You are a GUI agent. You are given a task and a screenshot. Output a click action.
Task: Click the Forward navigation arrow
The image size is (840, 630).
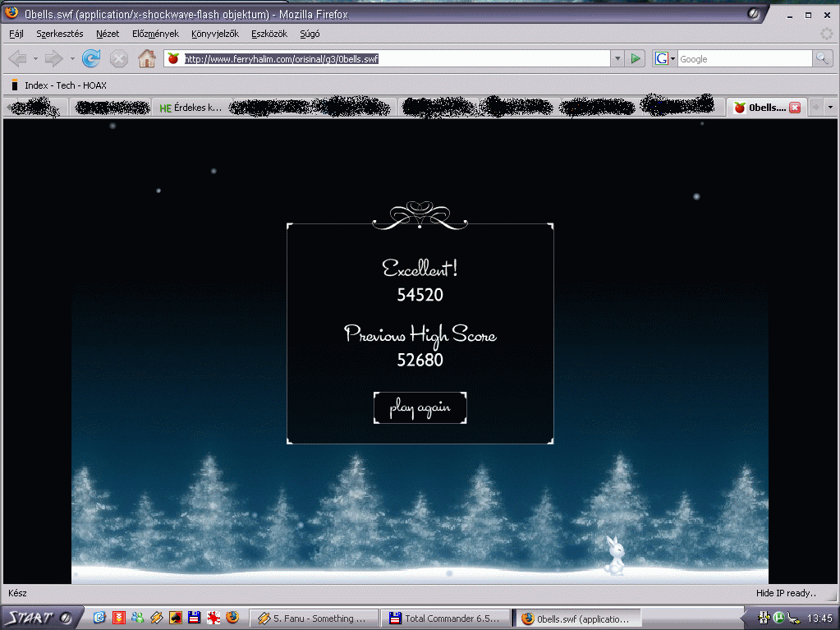(x=53, y=58)
